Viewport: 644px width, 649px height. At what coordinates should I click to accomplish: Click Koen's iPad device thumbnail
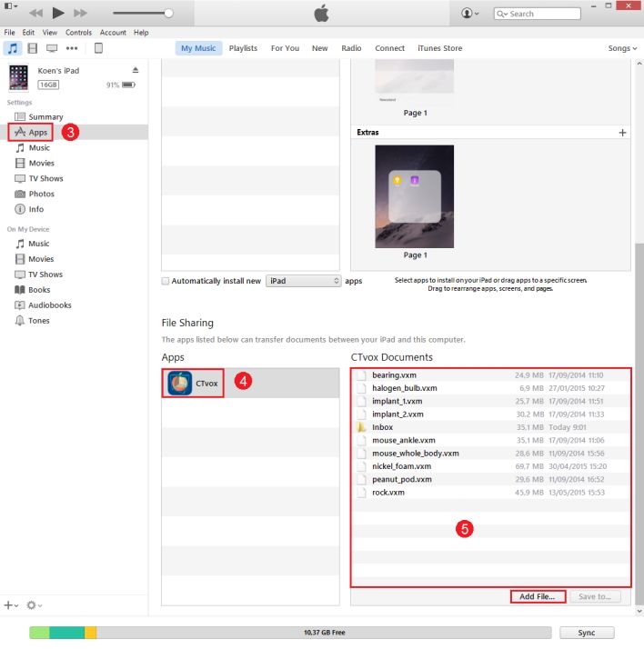tap(18, 77)
